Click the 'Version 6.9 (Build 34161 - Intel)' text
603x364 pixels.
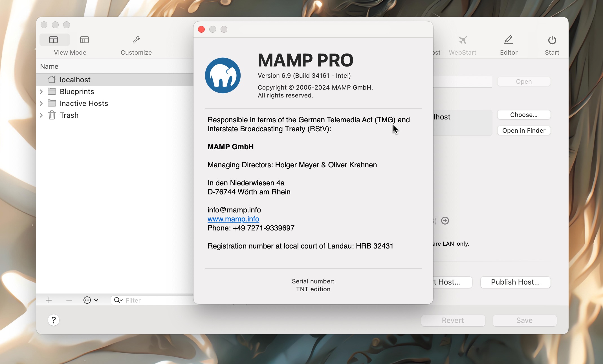click(x=304, y=76)
